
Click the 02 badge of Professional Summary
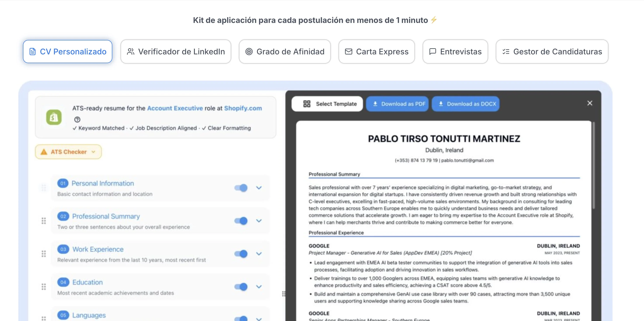(x=63, y=216)
